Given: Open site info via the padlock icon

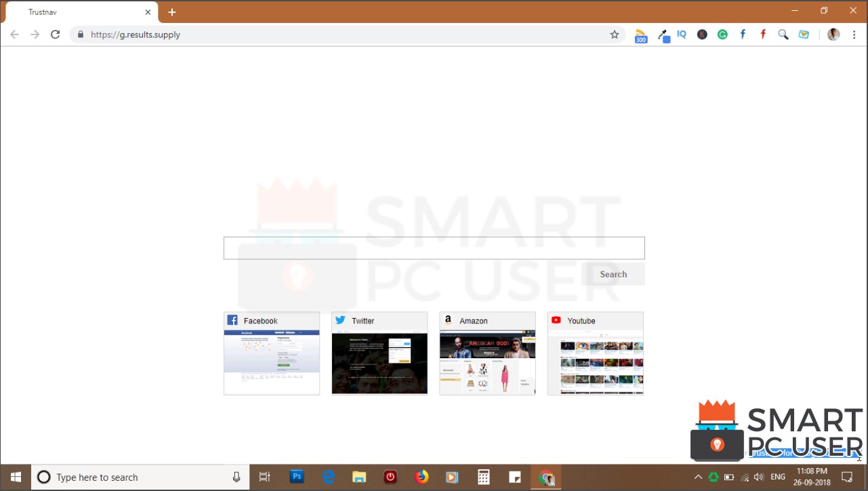Looking at the screenshot, I should (x=80, y=35).
